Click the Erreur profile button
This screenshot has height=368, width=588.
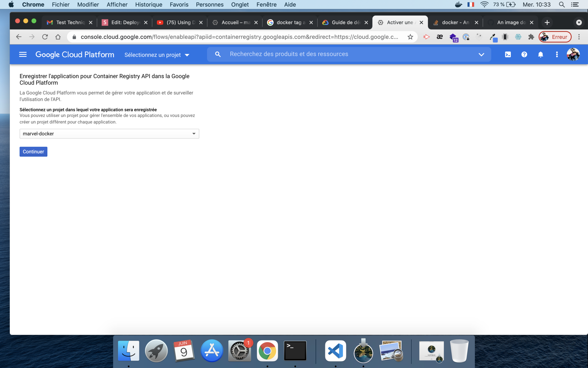[x=555, y=37]
